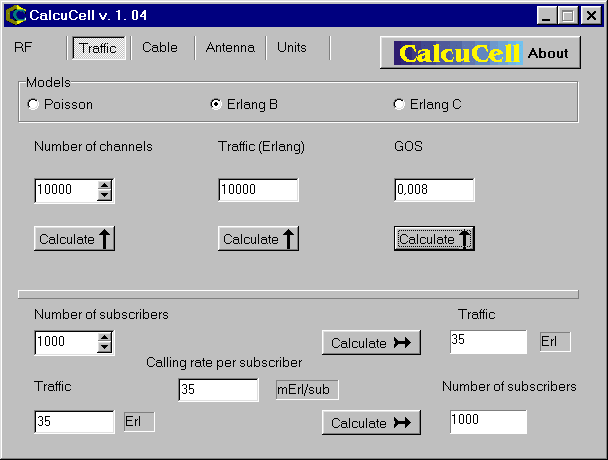Open the RF tab
The height and width of the screenshot is (460, 608).
click(23, 48)
